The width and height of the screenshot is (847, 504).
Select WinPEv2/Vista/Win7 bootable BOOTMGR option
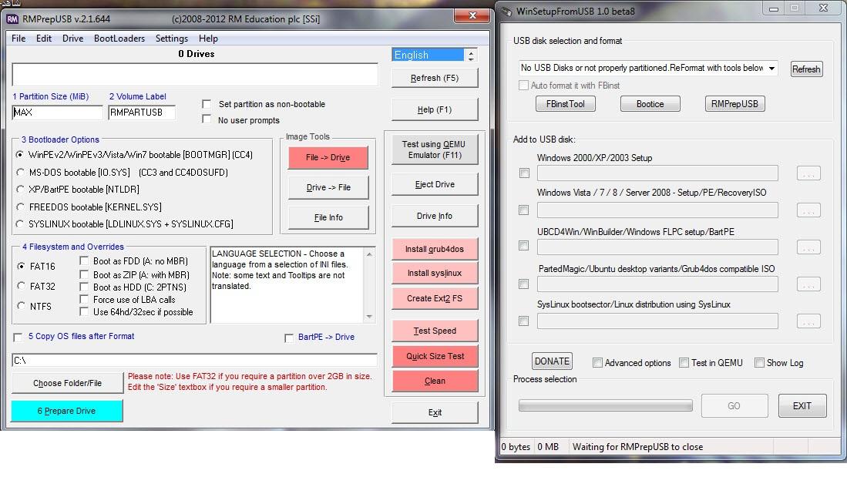[x=20, y=154]
